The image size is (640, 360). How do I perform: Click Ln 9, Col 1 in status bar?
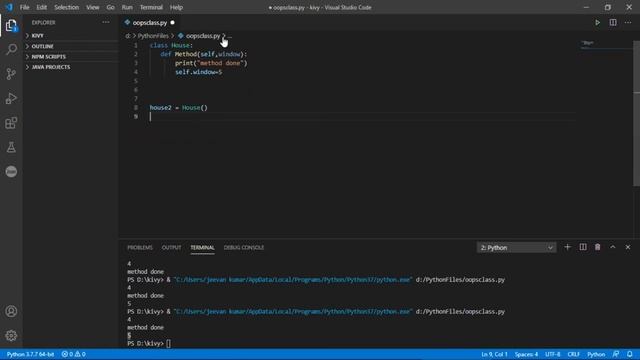tap(494, 354)
